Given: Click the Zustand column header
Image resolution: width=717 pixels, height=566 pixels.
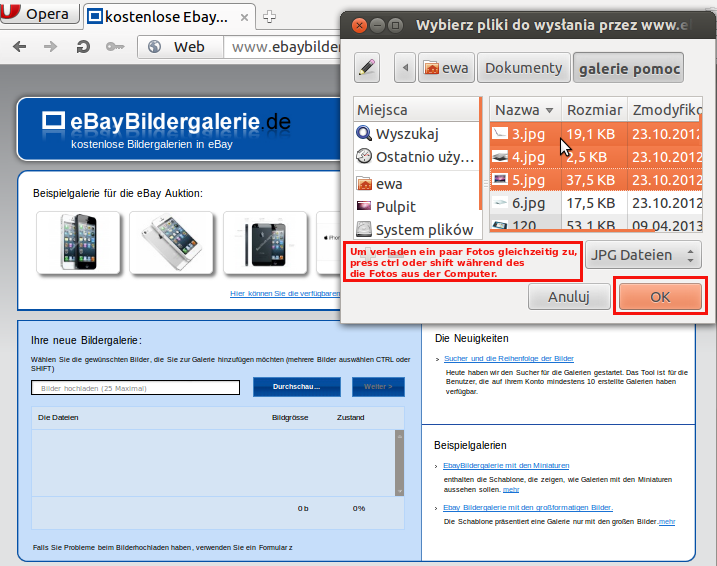Looking at the screenshot, I should pos(350,417).
